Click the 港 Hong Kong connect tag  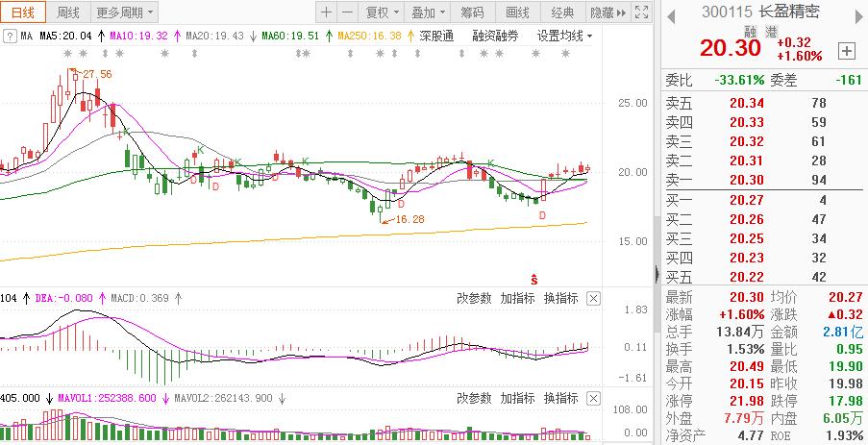[771, 33]
